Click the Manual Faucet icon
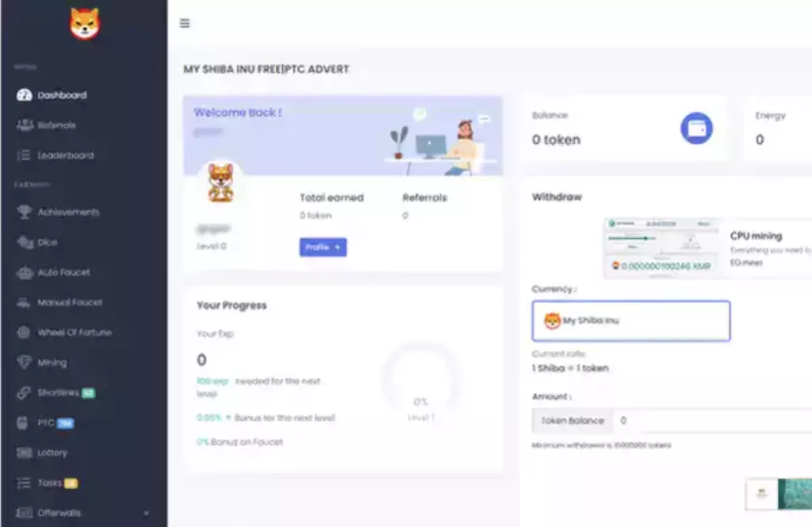The image size is (812, 527). (24, 302)
